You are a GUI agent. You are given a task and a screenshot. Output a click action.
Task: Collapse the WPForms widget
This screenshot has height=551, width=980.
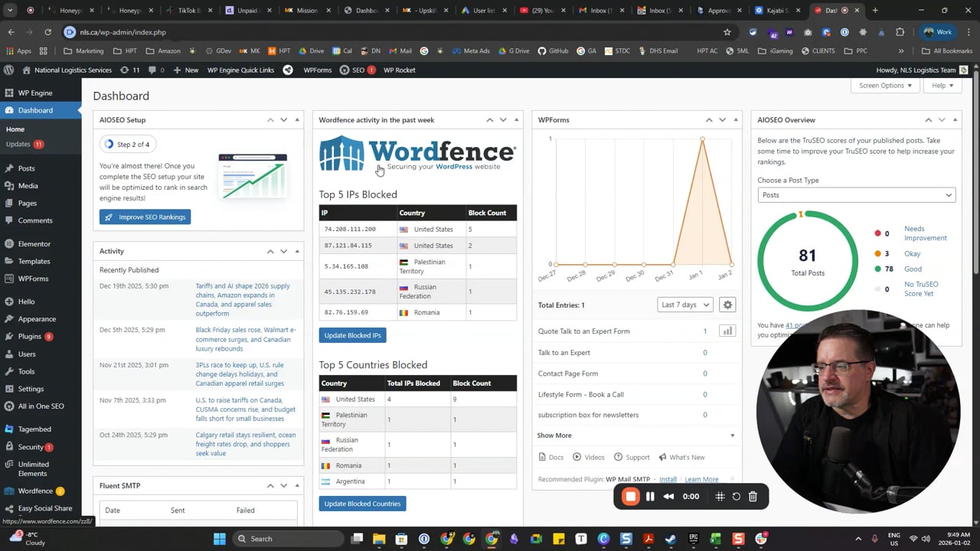[736, 120]
